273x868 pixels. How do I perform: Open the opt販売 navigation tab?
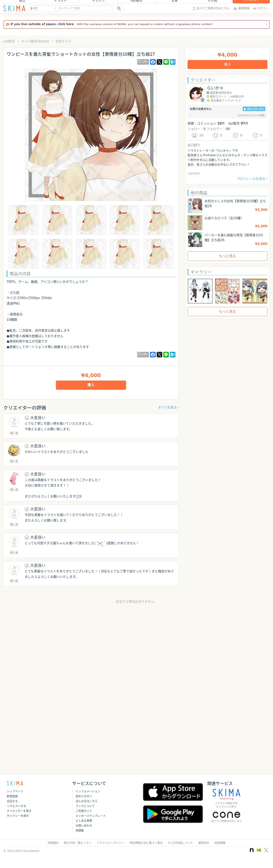pyautogui.click(x=136, y=1)
